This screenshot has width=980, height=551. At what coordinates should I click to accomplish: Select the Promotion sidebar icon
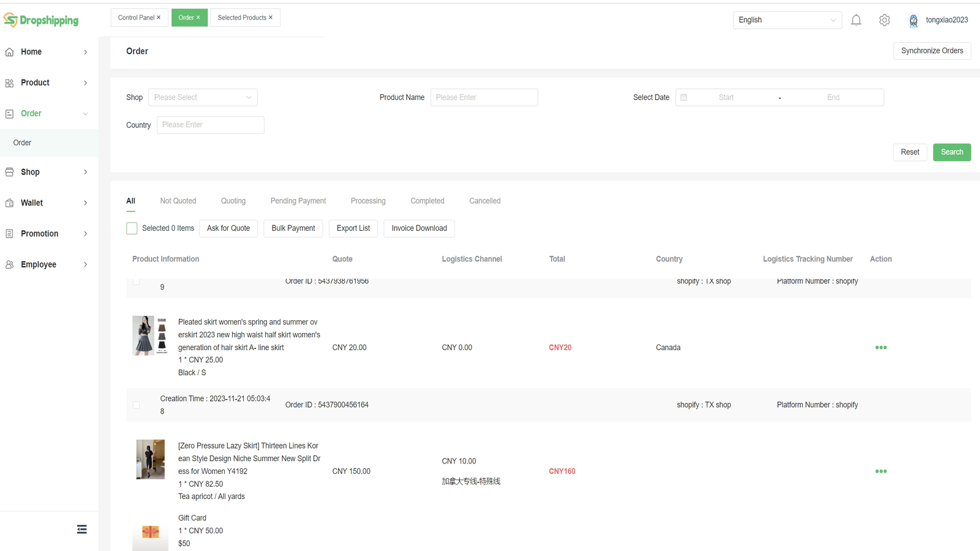click(9, 233)
